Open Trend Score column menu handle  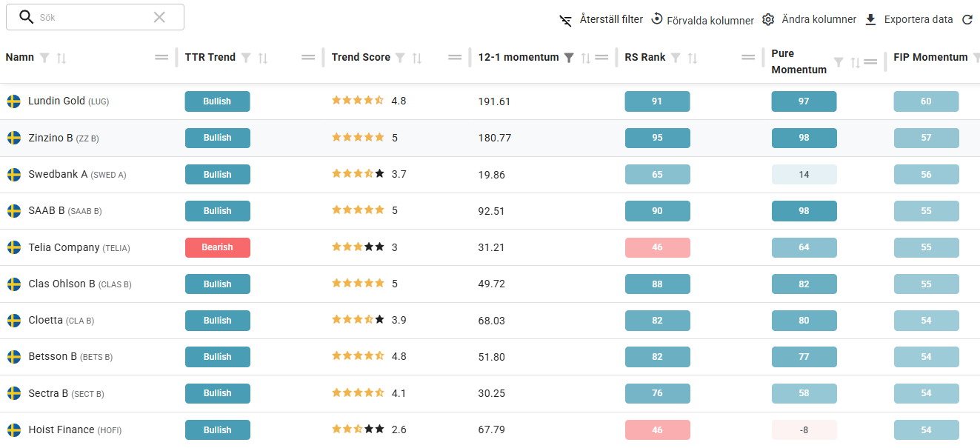click(455, 57)
